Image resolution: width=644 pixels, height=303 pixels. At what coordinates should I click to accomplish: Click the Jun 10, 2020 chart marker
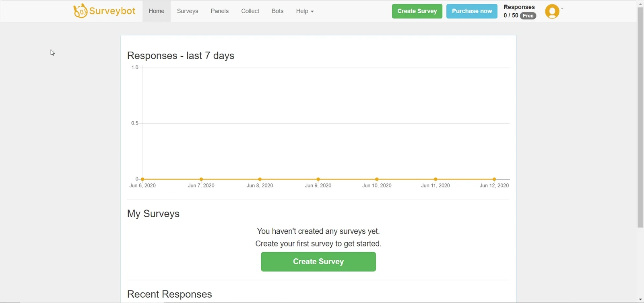pos(377,179)
